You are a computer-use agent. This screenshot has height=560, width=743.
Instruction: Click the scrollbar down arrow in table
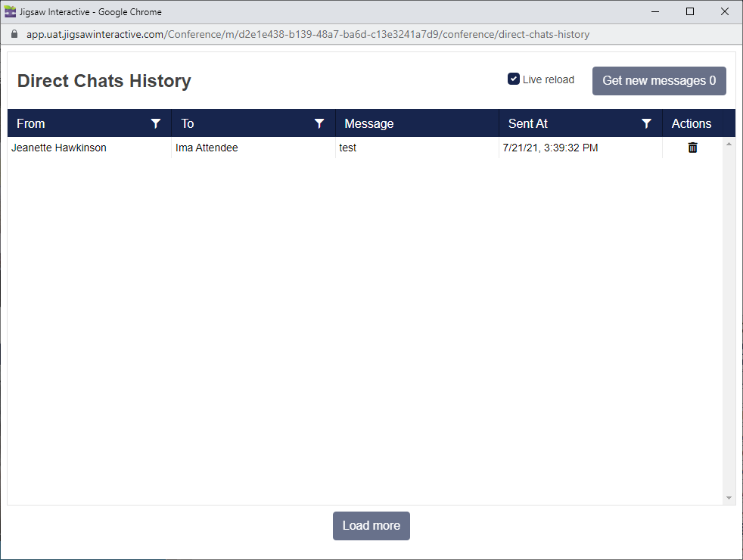pyautogui.click(x=729, y=498)
